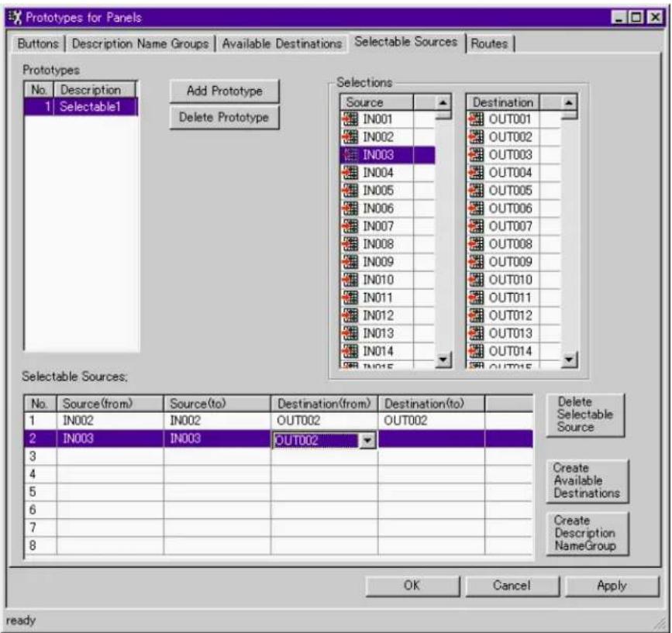Click row 1 Destination(to) OUT002 cell
This screenshot has height=633, width=672.
pyautogui.click(x=431, y=421)
